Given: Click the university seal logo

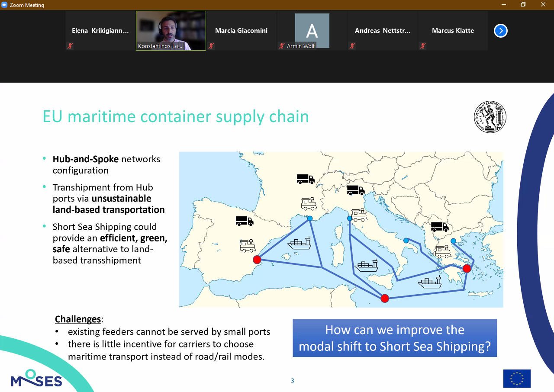Looking at the screenshot, I should 490,117.
